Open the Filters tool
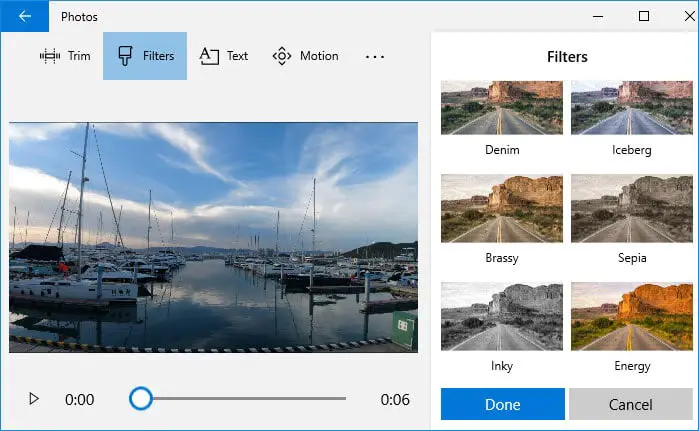 point(145,56)
